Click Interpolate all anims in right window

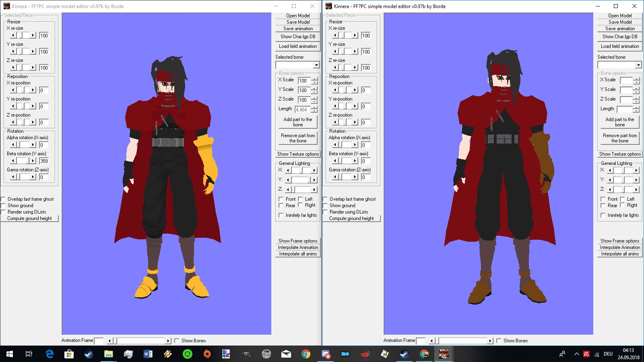pyautogui.click(x=620, y=254)
